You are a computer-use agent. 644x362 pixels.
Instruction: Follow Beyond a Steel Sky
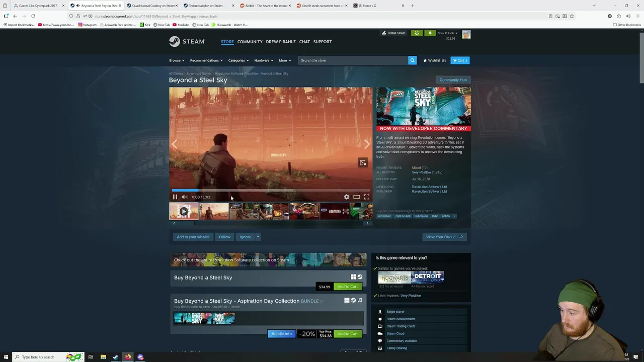(x=224, y=237)
